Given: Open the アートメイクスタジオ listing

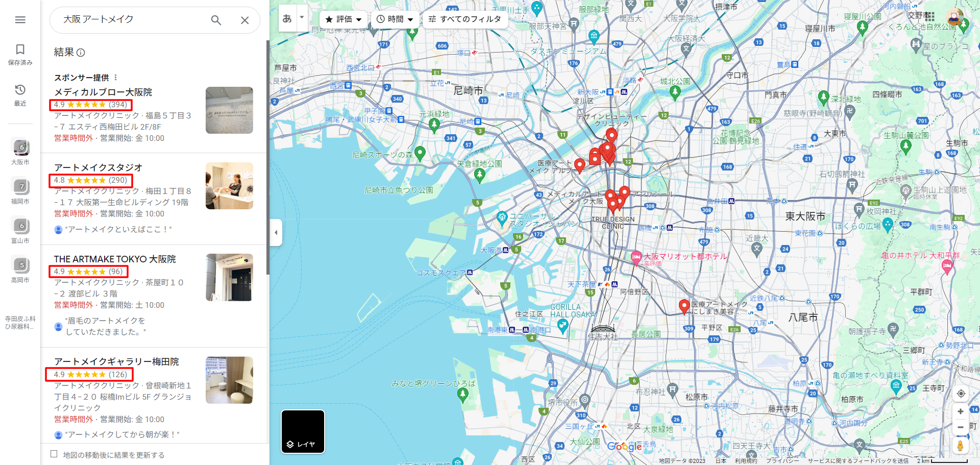Looking at the screenshot, I should (99, 167).
